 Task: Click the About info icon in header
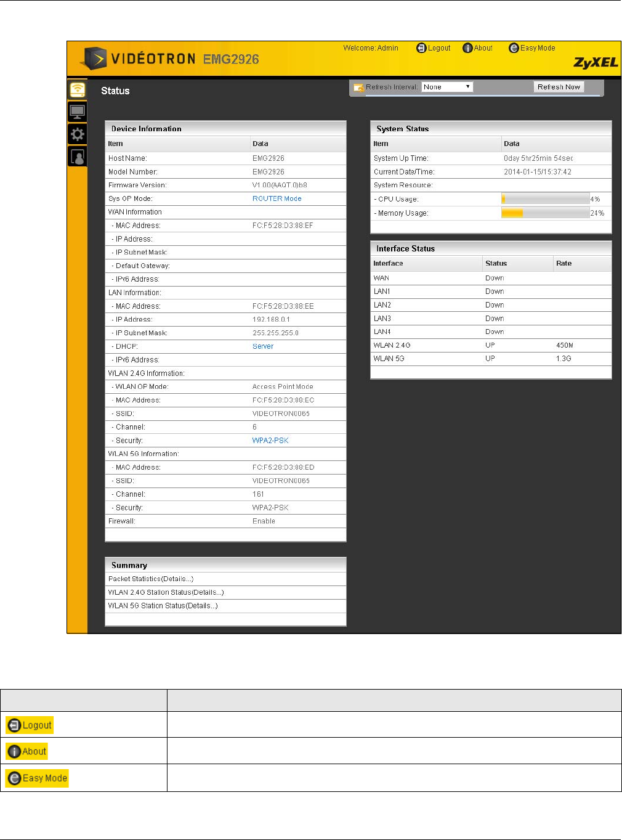(467, 48)
